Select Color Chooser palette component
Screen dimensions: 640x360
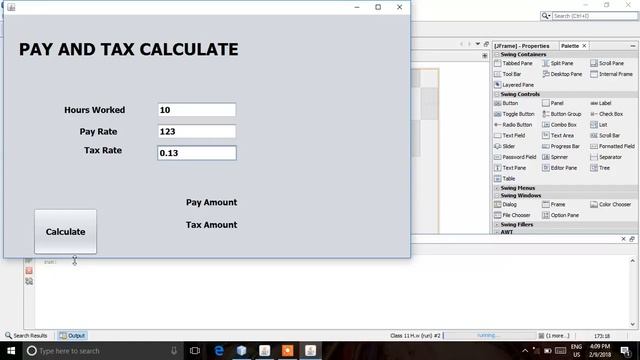tap(611, 204)
